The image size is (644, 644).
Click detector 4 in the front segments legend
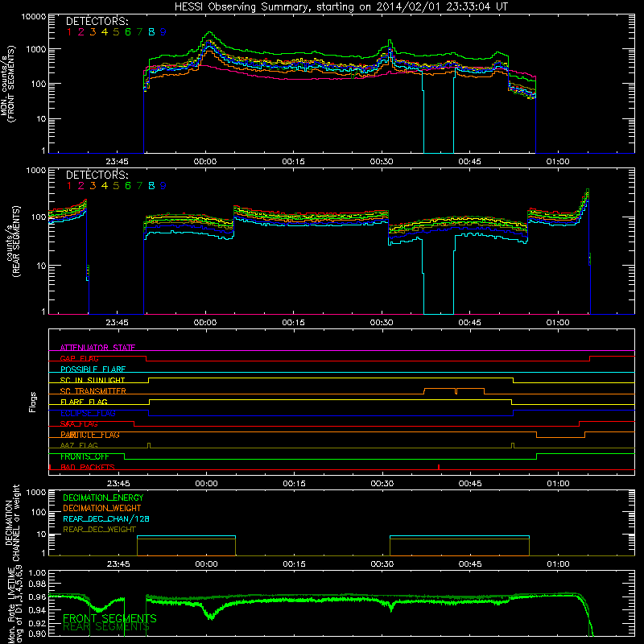[105, 31]
